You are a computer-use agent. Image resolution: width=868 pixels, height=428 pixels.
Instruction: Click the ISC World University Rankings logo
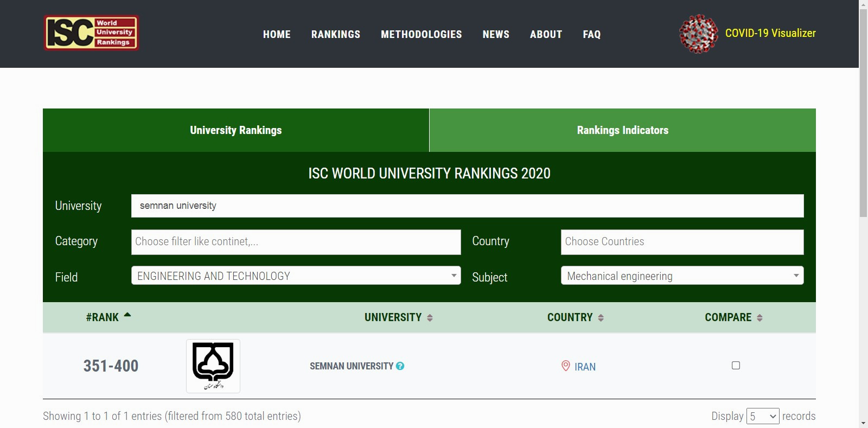point(91,33)
